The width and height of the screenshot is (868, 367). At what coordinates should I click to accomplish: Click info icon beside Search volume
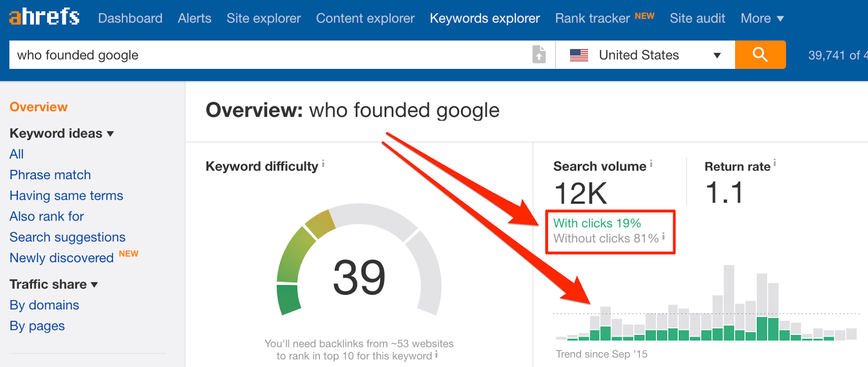coord(651,163)
